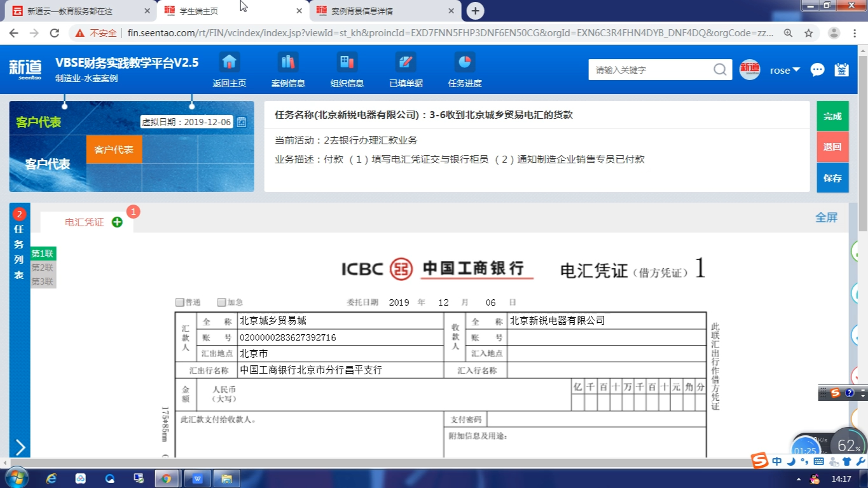Click orange 客户代表 role button

(114, 149)
